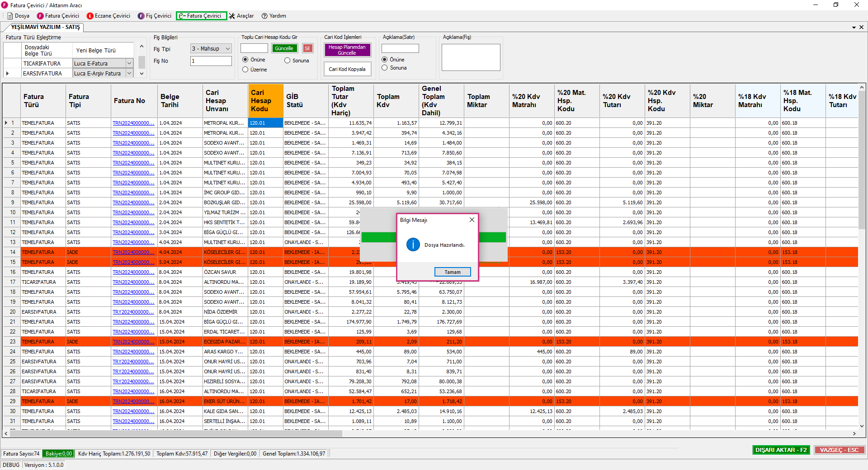Expand the TICARIFATURA Luca E-Fatura dropdown
The image size is (868, 470).
click(x=129, y=64)
